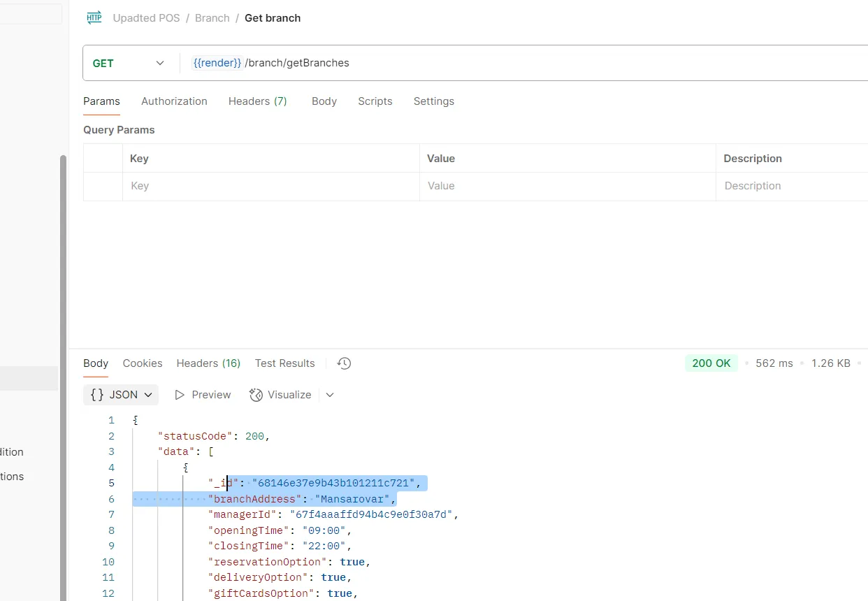Image resolution: width=868 pixels, height=601 pixels.
Task: Open the request Headers (7) tab
Action: point(257,101)
